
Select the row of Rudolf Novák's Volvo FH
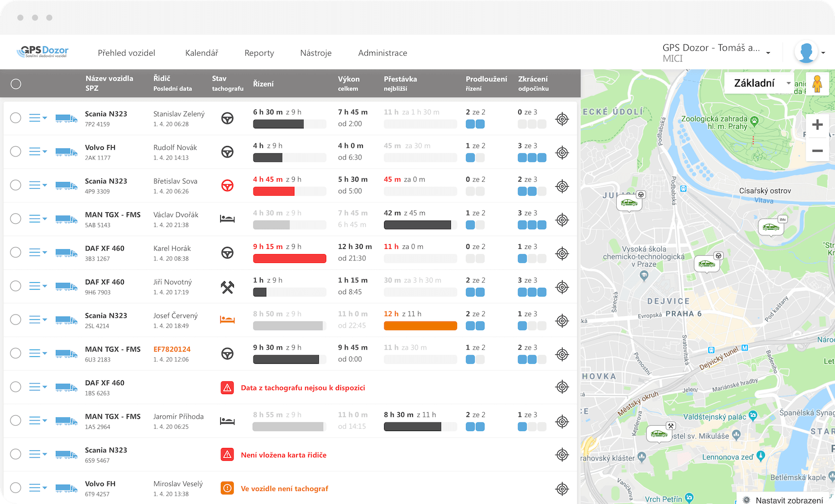16,151
